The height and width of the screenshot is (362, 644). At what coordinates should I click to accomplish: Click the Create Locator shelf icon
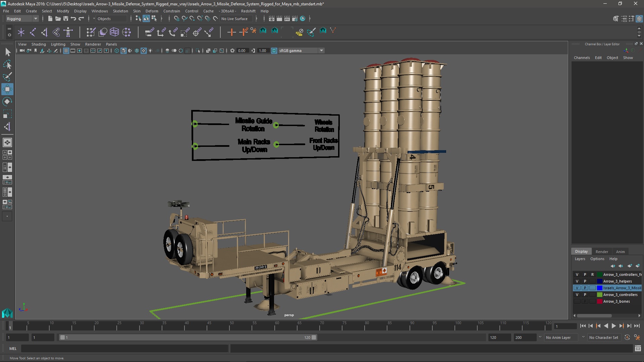21,32
